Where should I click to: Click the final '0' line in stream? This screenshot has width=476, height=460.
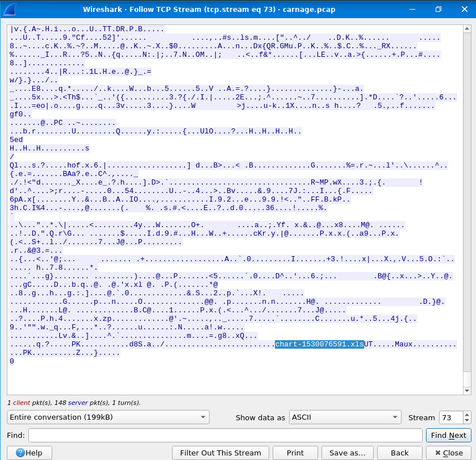click(12, 361)
